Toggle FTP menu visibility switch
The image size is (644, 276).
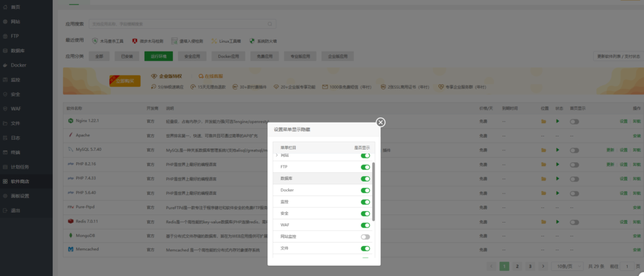365,167
